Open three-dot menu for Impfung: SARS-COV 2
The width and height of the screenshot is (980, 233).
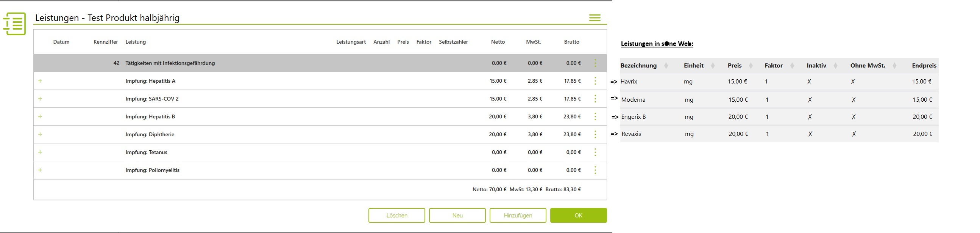click(595, 99)
